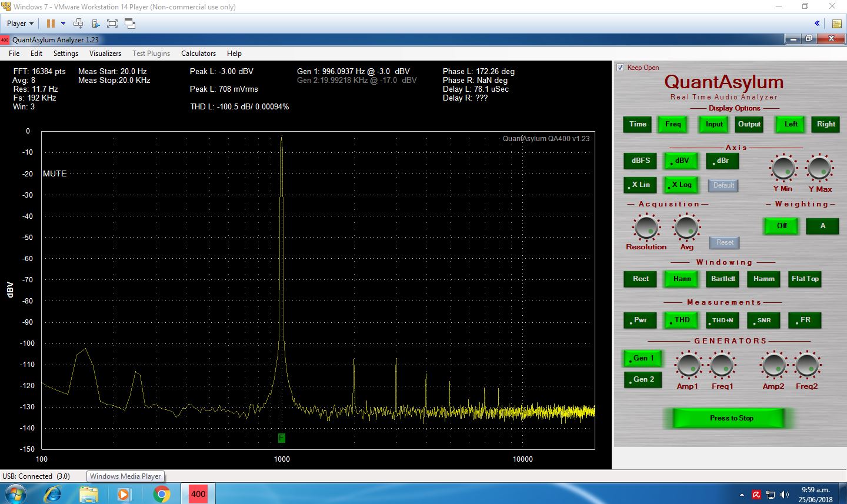847x504 pixels.
Task: Open Windows Explorer from the taskbar
Action: click(x=88, y=494)
